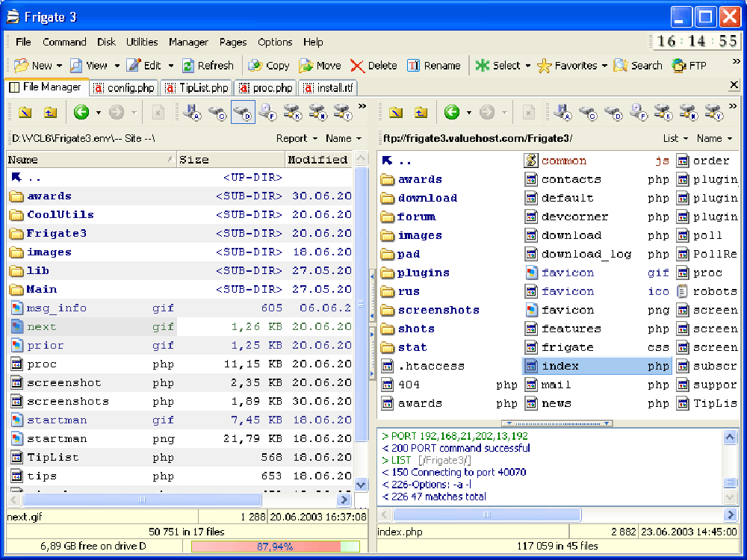This screenshot has height=560, width=747.
Task: Go up one folder in left panel
Action: (50, 113)
